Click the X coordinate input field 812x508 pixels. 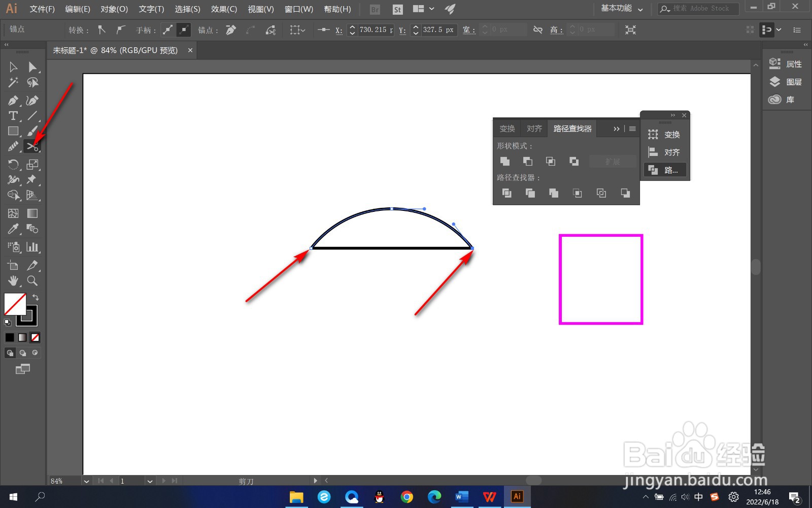376,30
